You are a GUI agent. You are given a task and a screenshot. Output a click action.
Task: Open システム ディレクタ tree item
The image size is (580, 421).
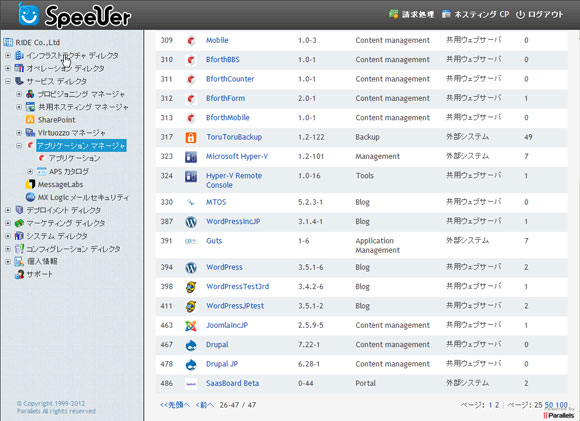(x=57, y=236)
